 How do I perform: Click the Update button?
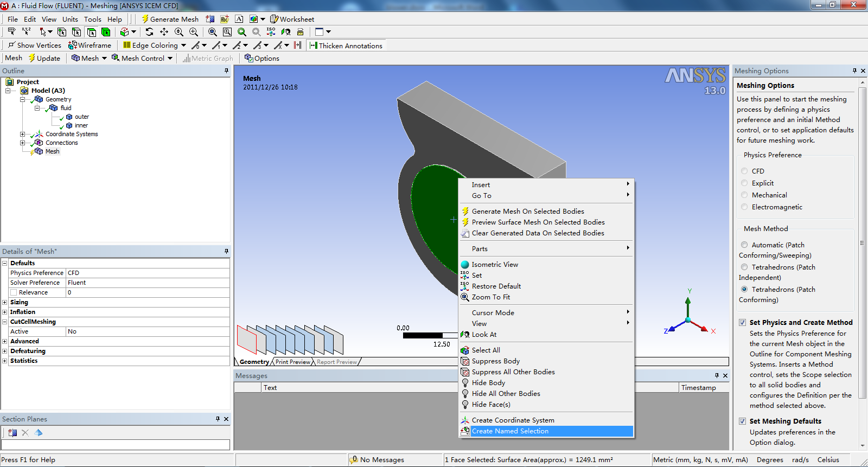click(44, 58)
